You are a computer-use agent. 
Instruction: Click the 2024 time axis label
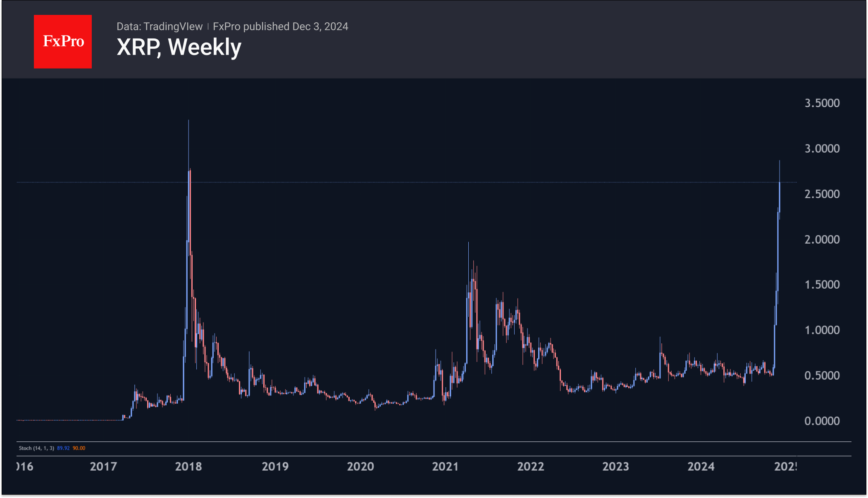[x=701, y=467]
